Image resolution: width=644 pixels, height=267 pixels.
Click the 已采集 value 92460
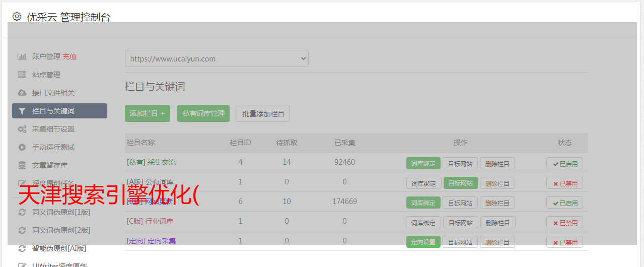(x=345, y=162)
